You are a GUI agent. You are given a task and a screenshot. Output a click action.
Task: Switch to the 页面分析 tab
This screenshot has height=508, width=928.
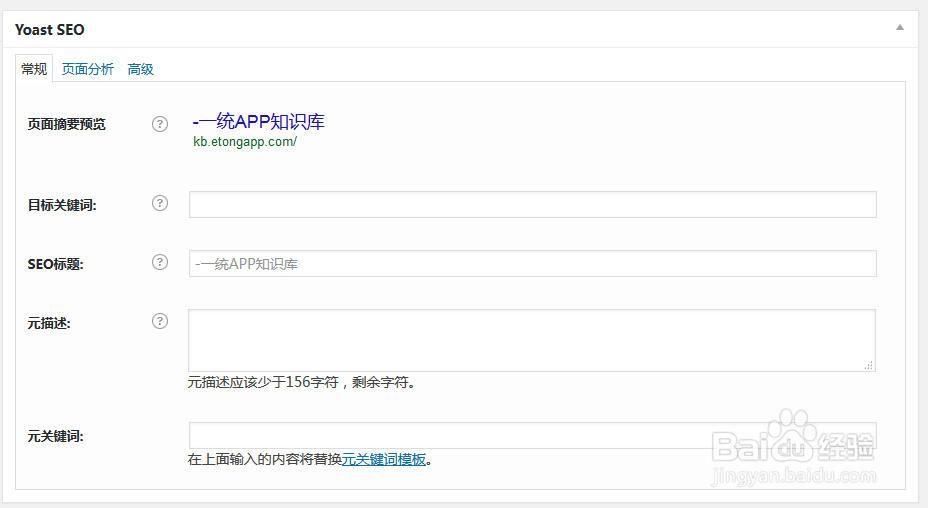[x=88, y=69]
